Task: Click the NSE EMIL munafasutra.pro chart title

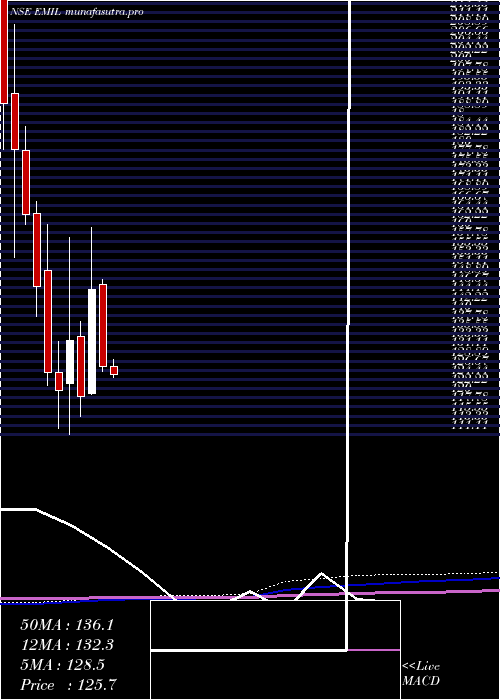Action: pyautogui.click(x=76, y=12)
